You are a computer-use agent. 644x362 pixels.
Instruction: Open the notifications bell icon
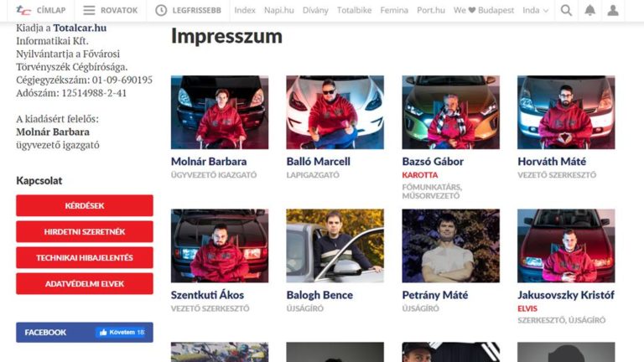[x=589, y=10]
